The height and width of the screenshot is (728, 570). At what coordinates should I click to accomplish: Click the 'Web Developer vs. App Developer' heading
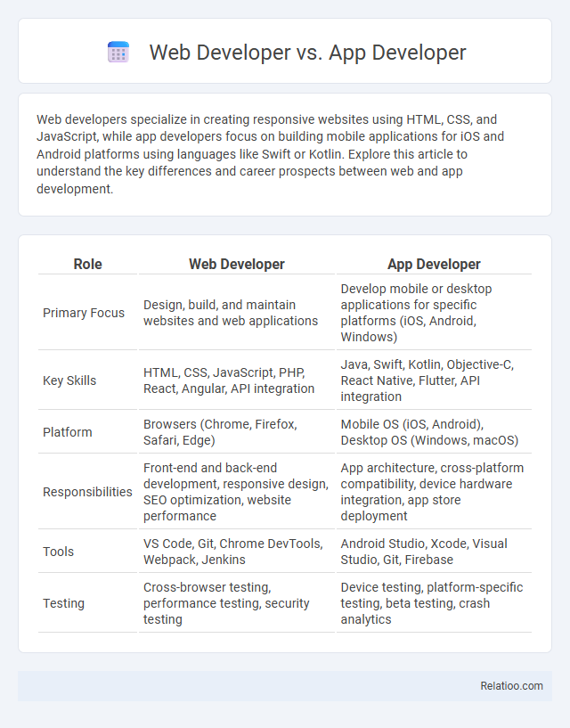tap(307, 52)
